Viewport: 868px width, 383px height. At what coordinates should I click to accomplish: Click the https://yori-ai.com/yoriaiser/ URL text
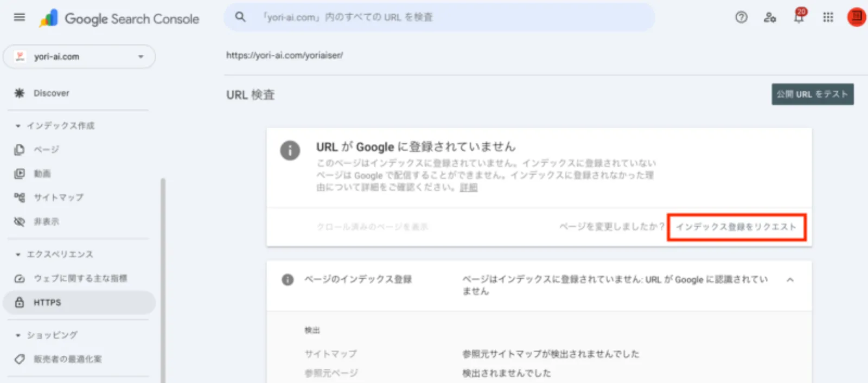[284, 55]
